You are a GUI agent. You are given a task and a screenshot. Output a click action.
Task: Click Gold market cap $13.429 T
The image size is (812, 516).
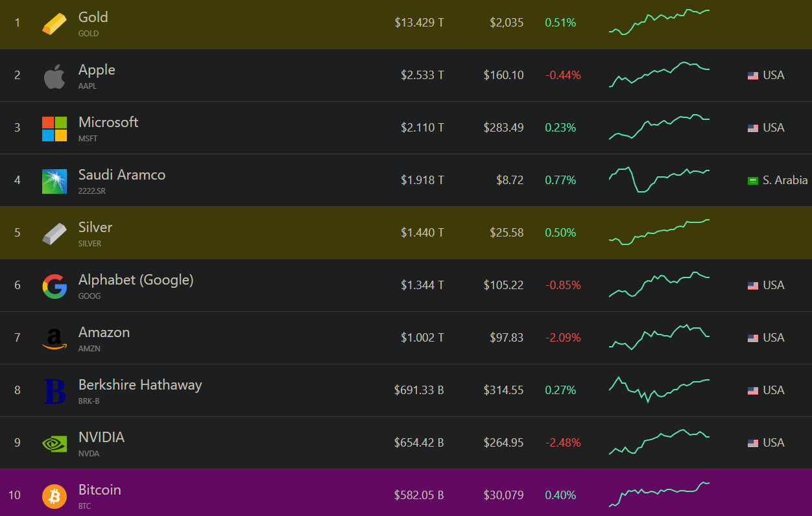click(x=419, y=23)
